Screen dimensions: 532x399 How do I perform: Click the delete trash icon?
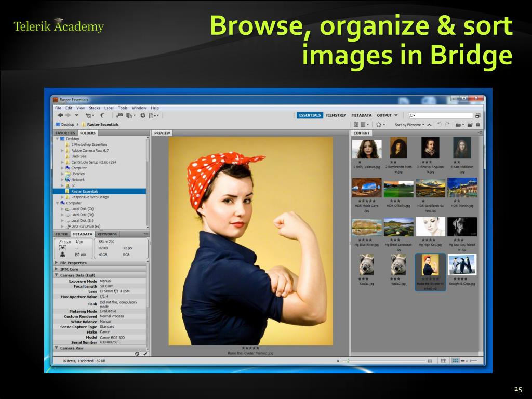478,125
